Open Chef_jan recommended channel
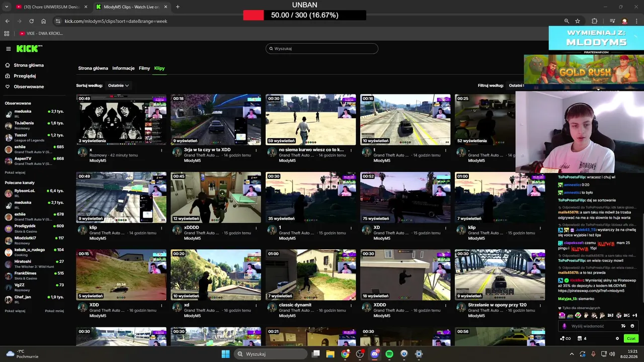Screen dimensions: 644x362 coord(34,299)
